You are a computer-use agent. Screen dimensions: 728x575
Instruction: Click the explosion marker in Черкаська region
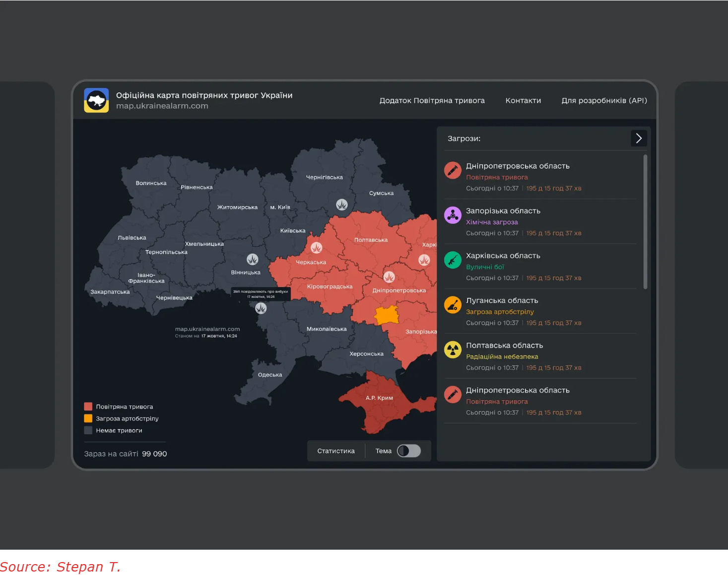pos(317,247)
